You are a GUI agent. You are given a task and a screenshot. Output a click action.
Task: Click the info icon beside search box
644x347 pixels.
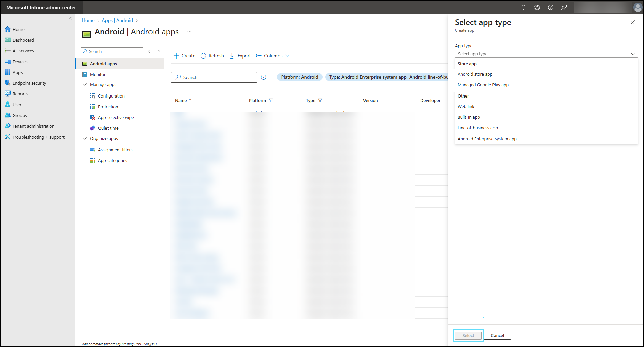(x=264, y=77)
